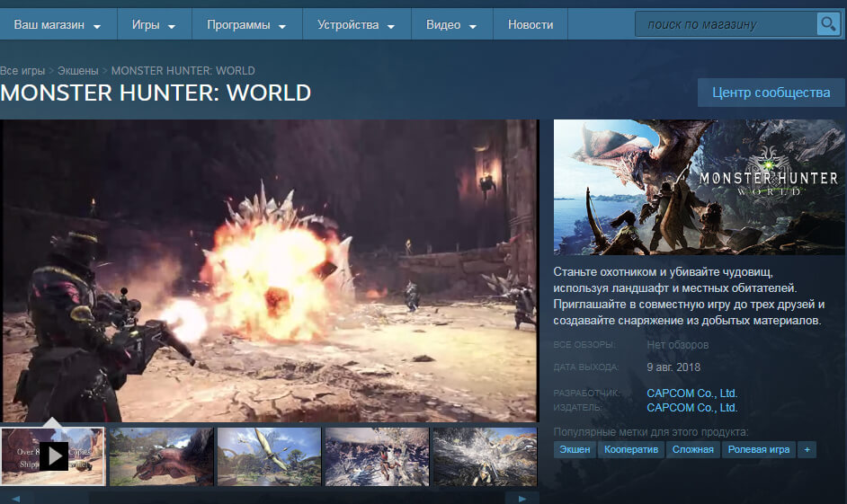Image resolution: width=847 pixels, height=504 pixels.
Task: Select the fourth screenshot thumbnail with hunter
Action: point(377,456)
